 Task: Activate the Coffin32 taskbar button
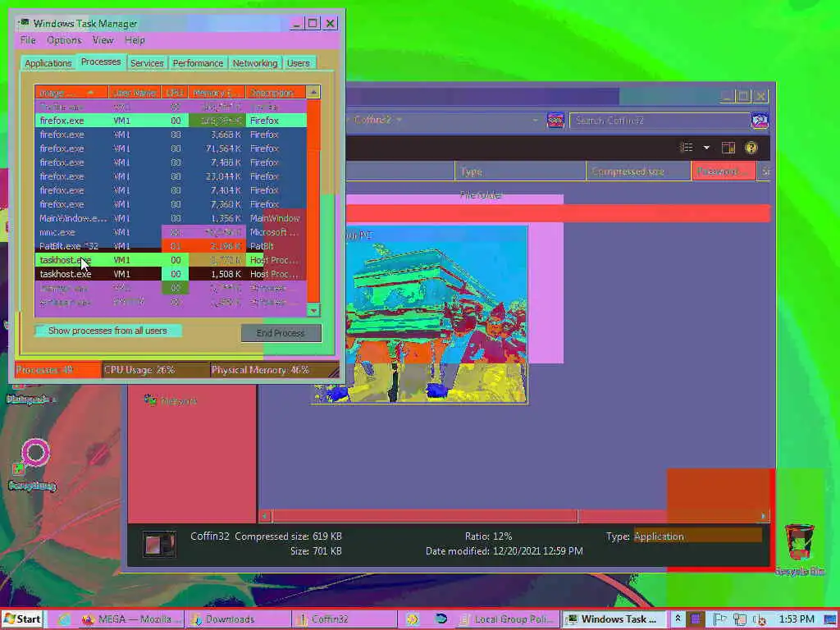(x=346, y=619)
